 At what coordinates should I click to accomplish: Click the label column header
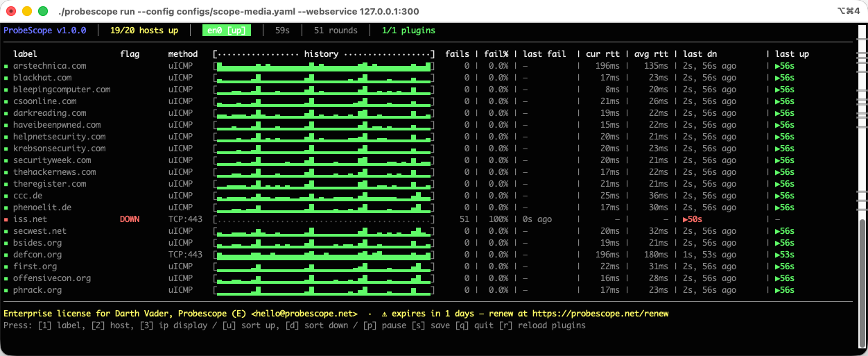point(25,54)
